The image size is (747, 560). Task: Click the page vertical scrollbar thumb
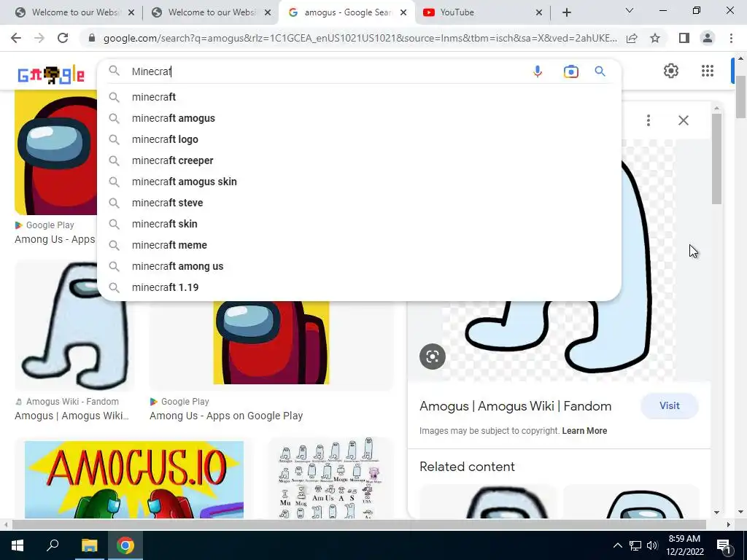740,97
